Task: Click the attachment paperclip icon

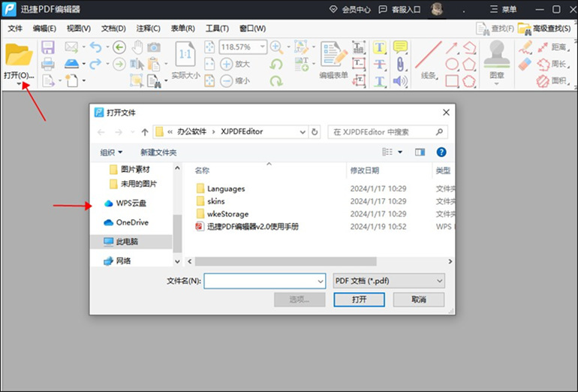Action: coord(400,64)
